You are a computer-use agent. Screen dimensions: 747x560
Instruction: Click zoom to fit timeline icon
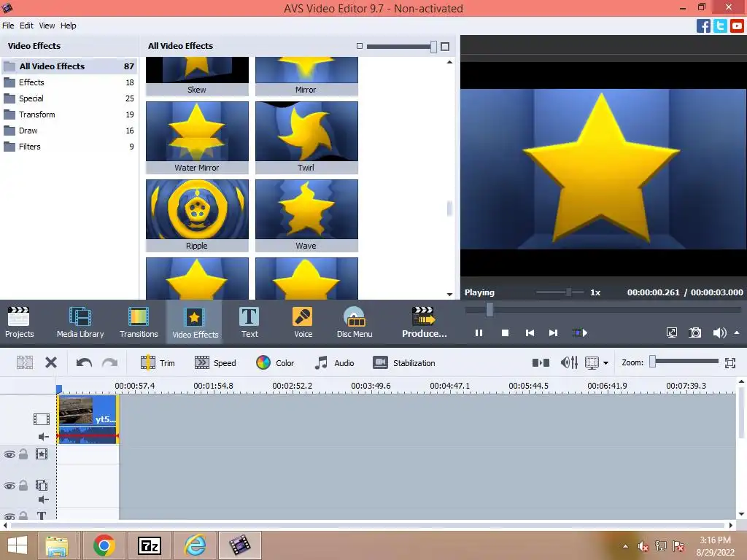point(729,363)
